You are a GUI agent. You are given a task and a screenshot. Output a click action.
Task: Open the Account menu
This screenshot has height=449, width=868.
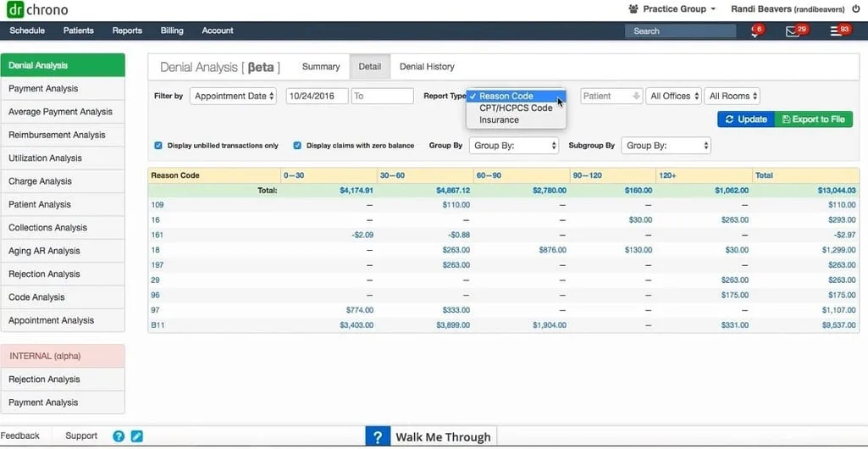[218, 31]
